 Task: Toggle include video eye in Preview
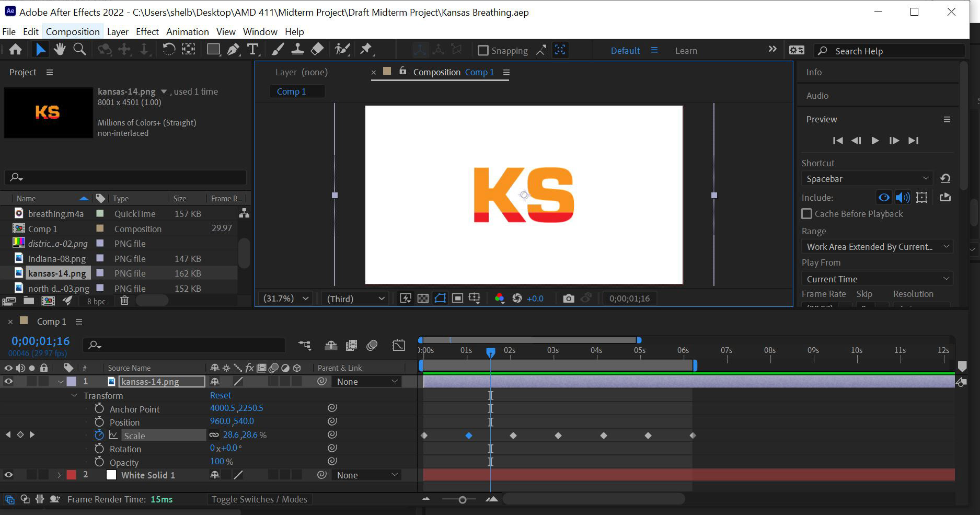click(884, 198)
